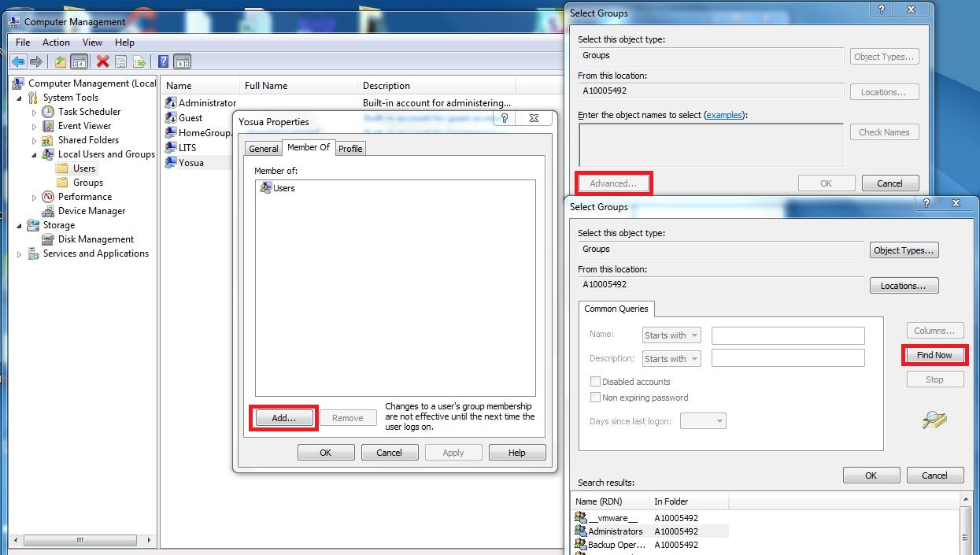Open Properties via the toolbar icon

(120, 61)
